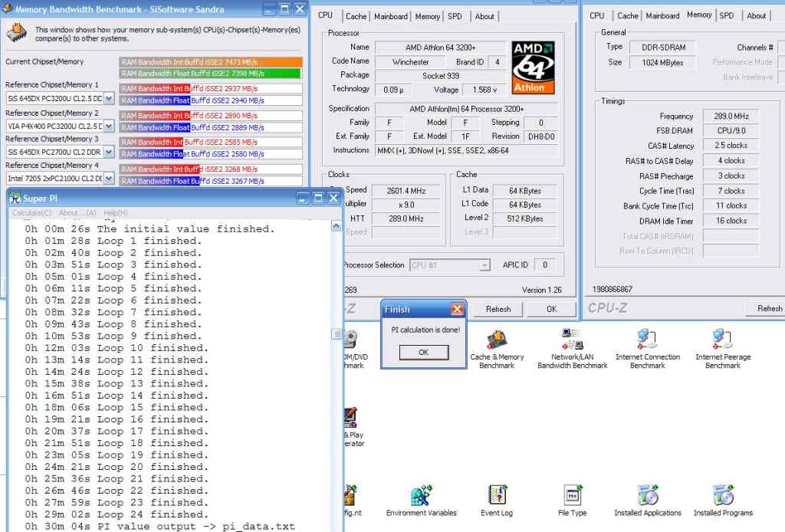
Task: Click the memory Size 1024 MBytes field
Action: [662, 63]
